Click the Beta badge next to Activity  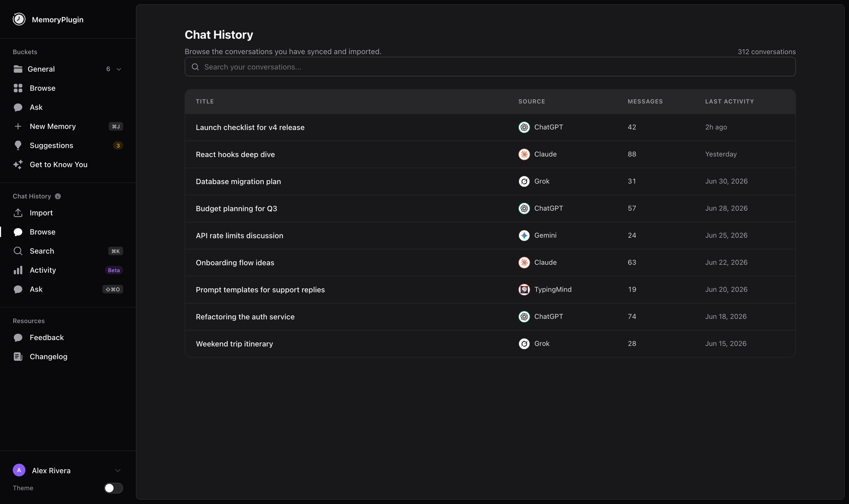click(114, 270)
